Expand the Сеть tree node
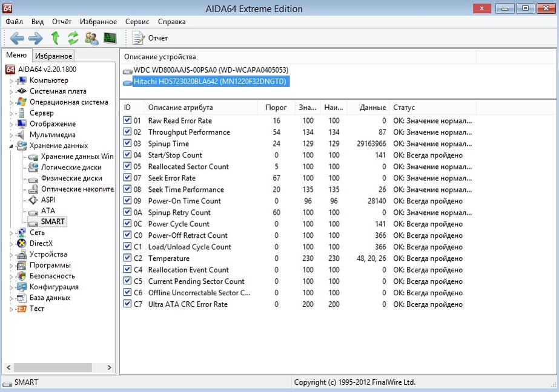 click(11, 234)
